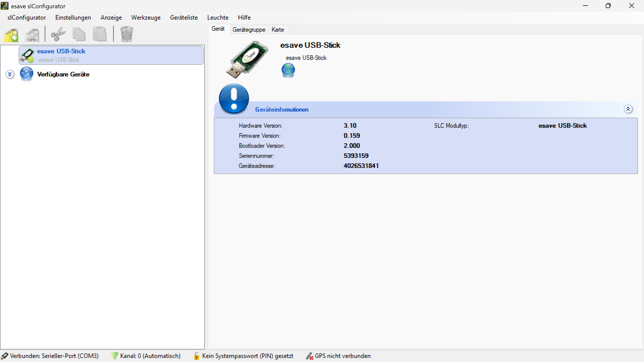
Task: Click the globe icon beside Verfügbare Geräte
Action: [26, 74]
